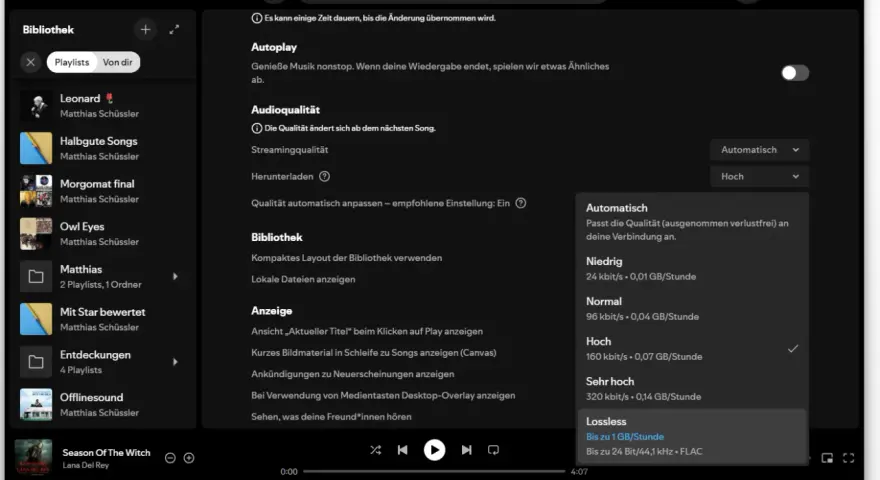The height and width of the screenshot is (480, 880).
Task: Open the Herunterladen Hoch dropdown
Action: 759,176
